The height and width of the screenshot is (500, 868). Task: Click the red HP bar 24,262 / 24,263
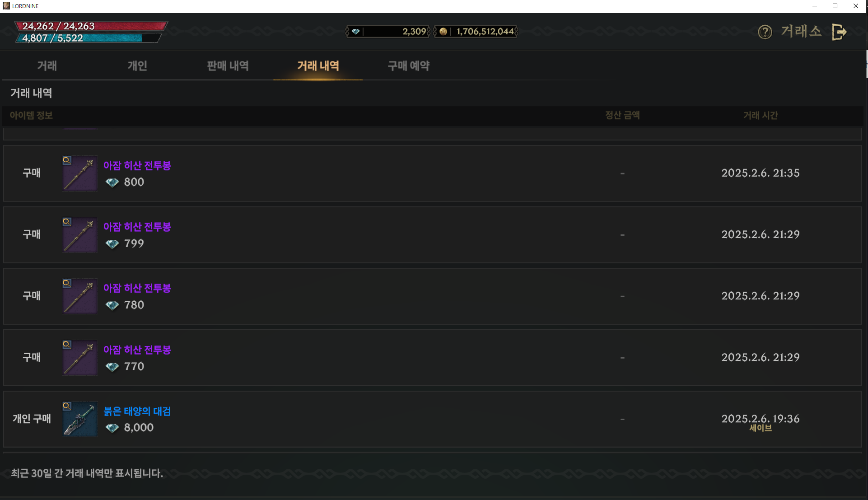pyautogui.click(x=91, y=26)
